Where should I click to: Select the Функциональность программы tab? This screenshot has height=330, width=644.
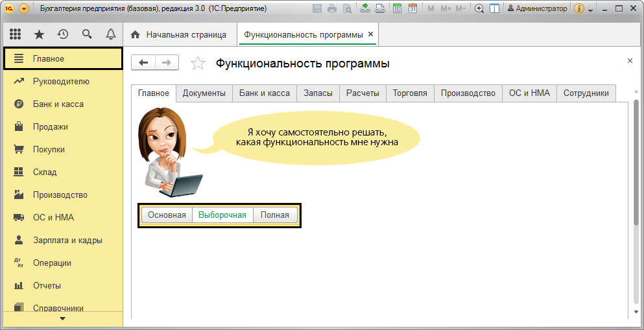[304, 35]
